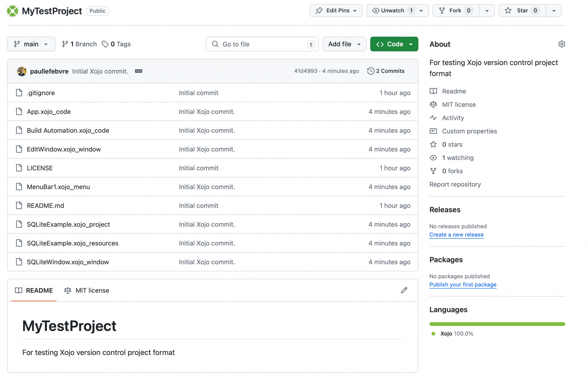The width and height of the screenshot is (588, 380).
Task: Click Report repository link
Action: tap(455, 184)
